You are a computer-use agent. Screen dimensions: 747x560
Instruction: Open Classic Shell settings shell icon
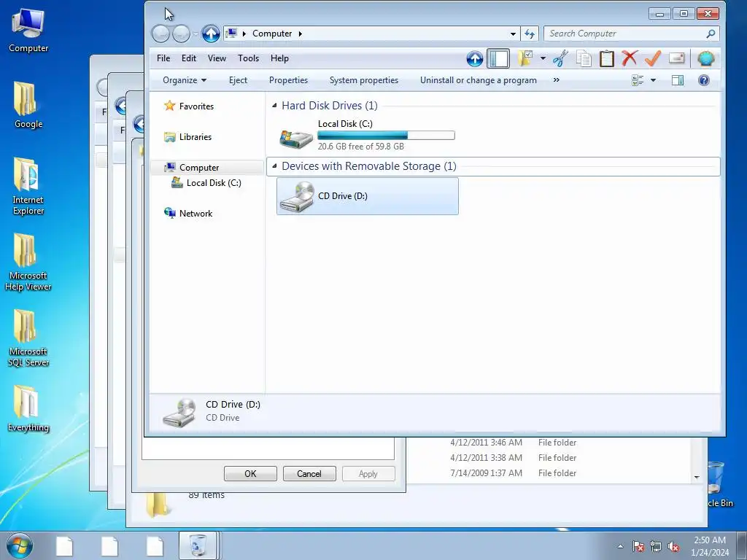pyautogui.click(x=706, y=58)
